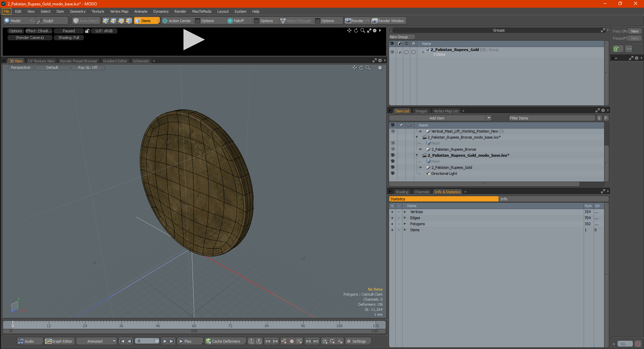
Task: Expand Vertices statistics row
Action: point(405,212)
